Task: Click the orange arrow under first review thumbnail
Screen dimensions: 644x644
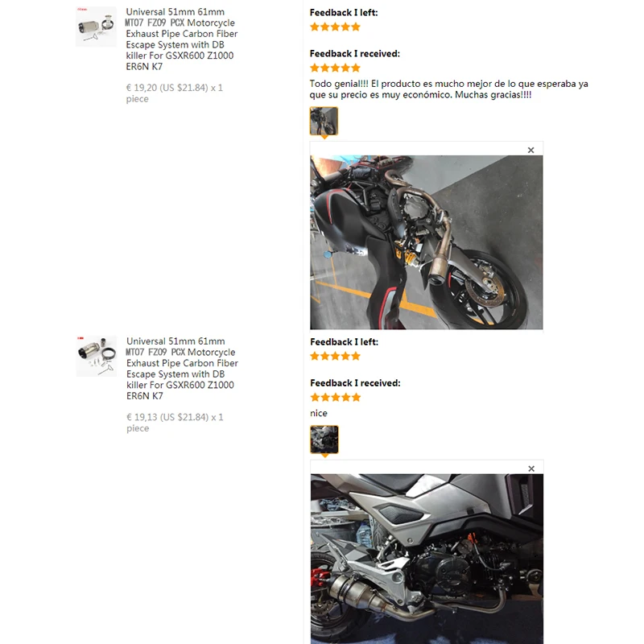Action: click(324, 137)
